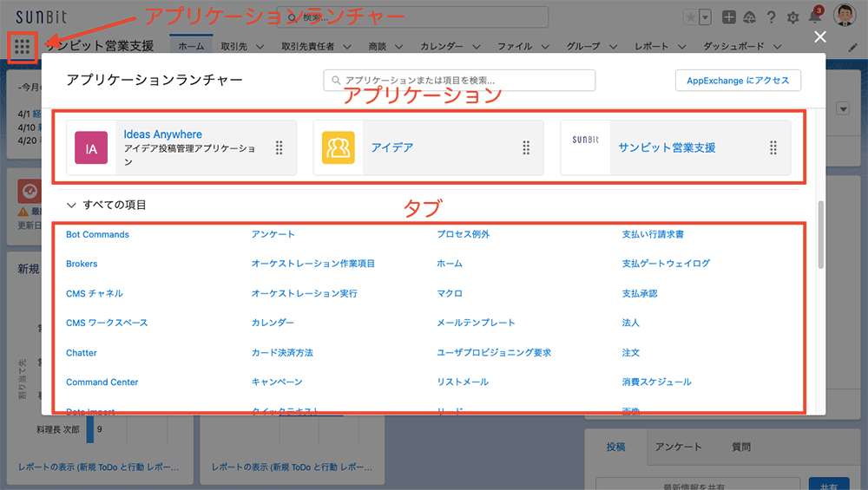Select the 投稿 tab in feed panel
This screenshot has height=490, width=868.
615,447
